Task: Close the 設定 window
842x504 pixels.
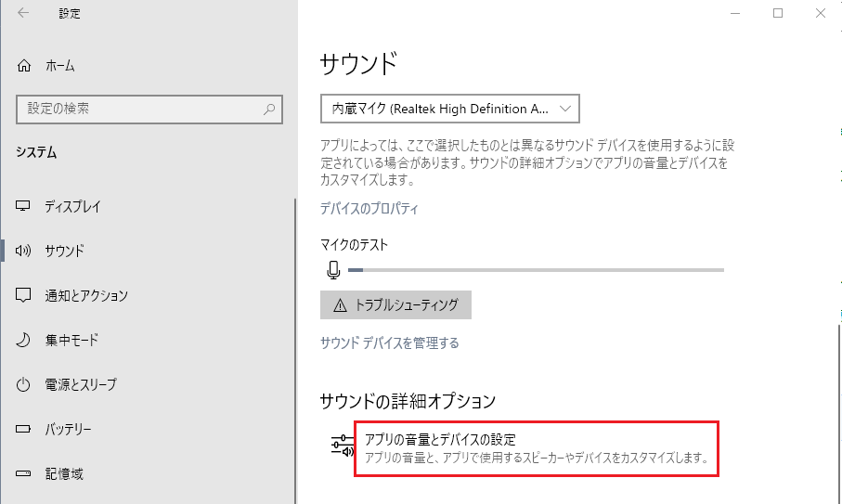Action: [x=820, y=13]
